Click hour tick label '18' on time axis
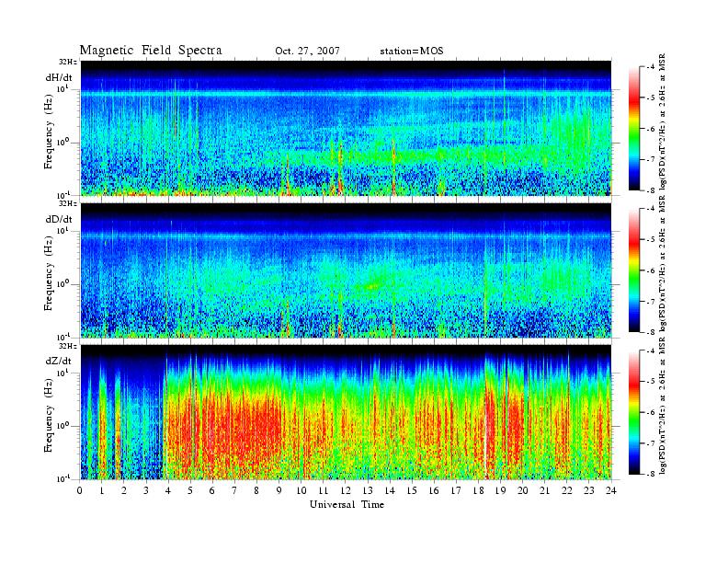Image resolution: width=728 pixels, height=563 pixels. (478, 490)
